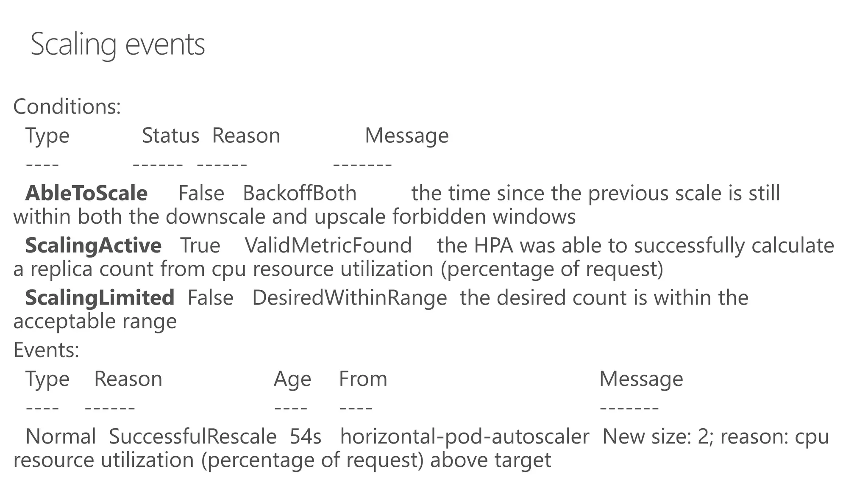Click the 'Age' column header
Viewport: 868px width, 488px height.
click(292, 379)
